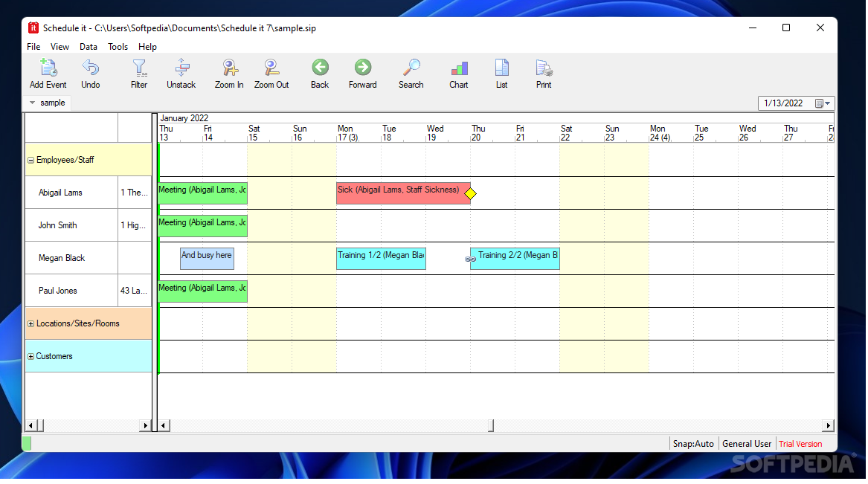Click the Unstack toolbar icon
Viewport: 868px width, 484px height.
[x=181, y=68]
